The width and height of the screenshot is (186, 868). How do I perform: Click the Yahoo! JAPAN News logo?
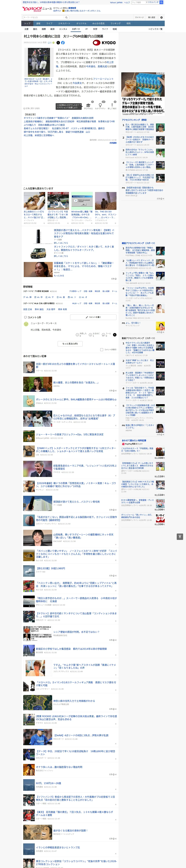click(37, 9)
